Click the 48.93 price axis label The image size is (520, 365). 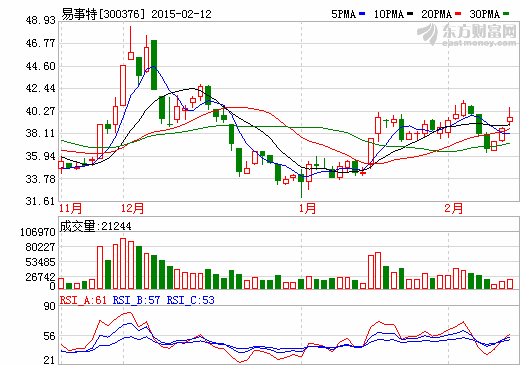pos(40,20)
